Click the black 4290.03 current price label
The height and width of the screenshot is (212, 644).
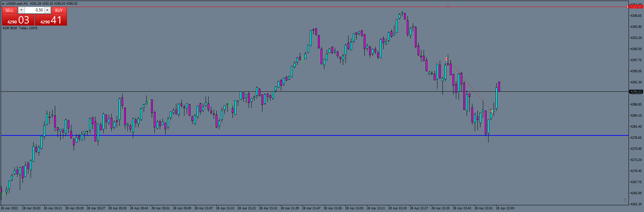[636, 91]
